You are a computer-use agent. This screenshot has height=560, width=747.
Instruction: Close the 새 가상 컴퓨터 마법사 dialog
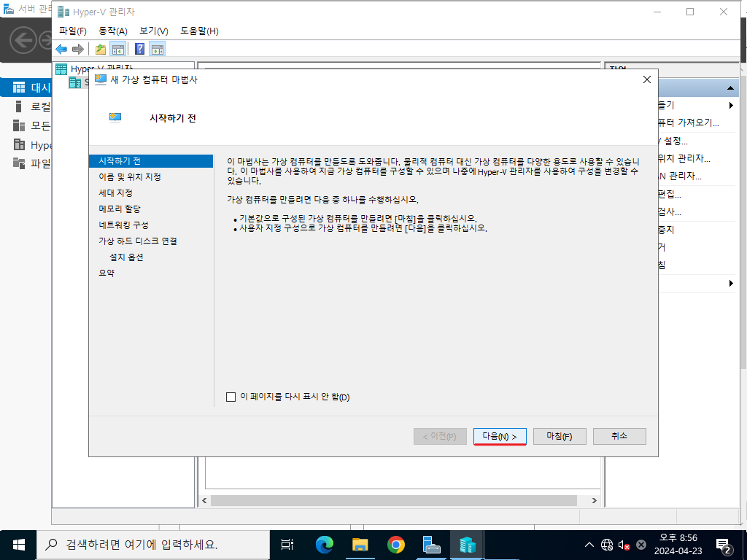(x=646, y=79)
